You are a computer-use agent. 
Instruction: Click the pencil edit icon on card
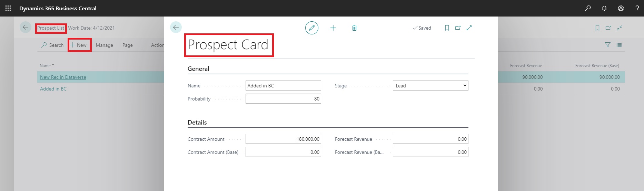311,28
